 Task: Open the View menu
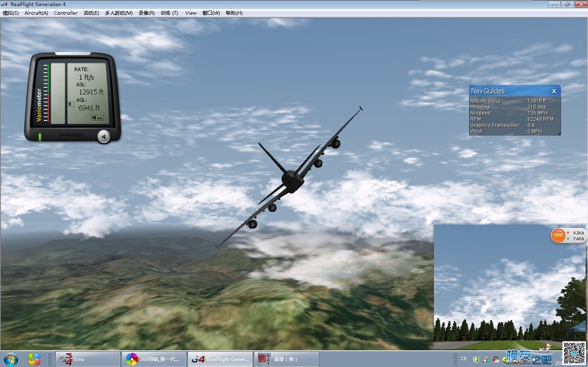click(191, 13)
